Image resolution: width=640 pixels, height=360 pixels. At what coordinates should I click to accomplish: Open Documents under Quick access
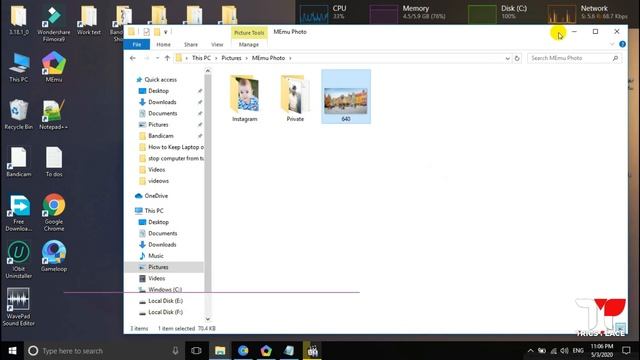162,113
